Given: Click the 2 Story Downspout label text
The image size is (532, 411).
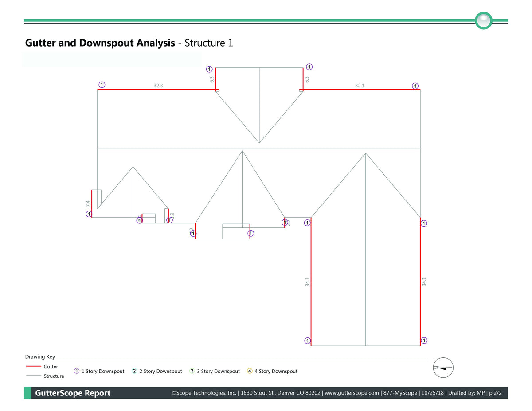Looking at the screenshot, I should [x=160, y=371].
